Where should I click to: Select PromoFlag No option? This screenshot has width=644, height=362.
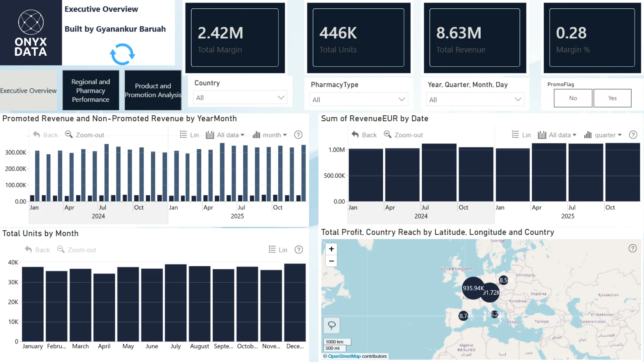pos(573,98)
